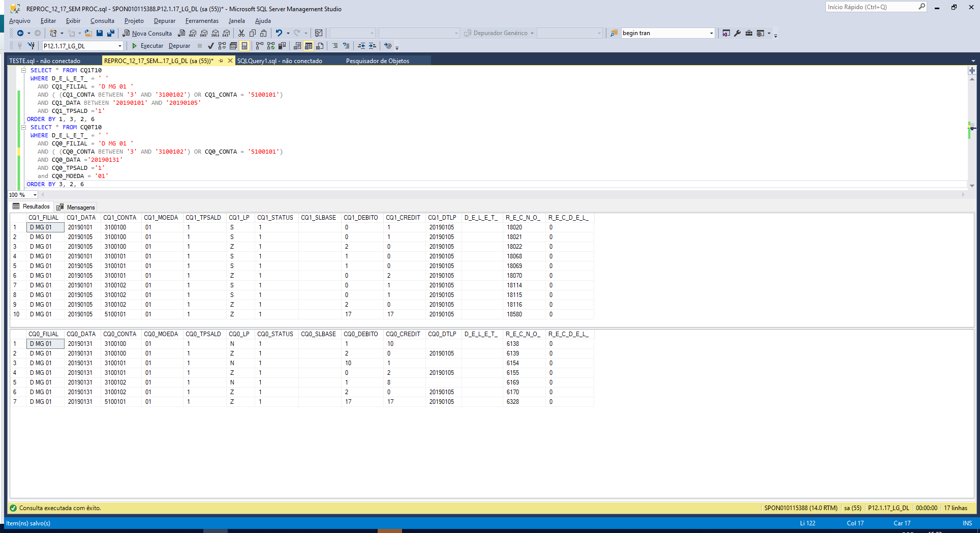This screenshot has width=980, height=533.
Task: Switch to Pesquisador de Objetos tab
Action: click(377, 61)
